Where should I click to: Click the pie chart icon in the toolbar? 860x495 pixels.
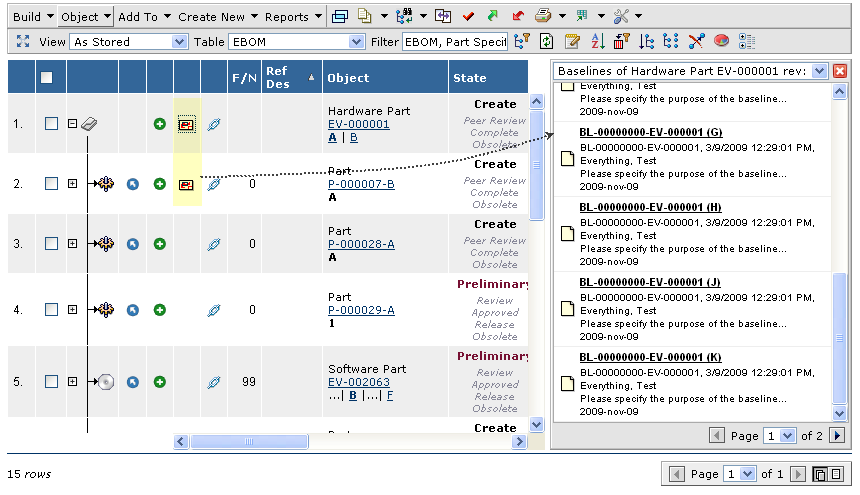(721, 42)
